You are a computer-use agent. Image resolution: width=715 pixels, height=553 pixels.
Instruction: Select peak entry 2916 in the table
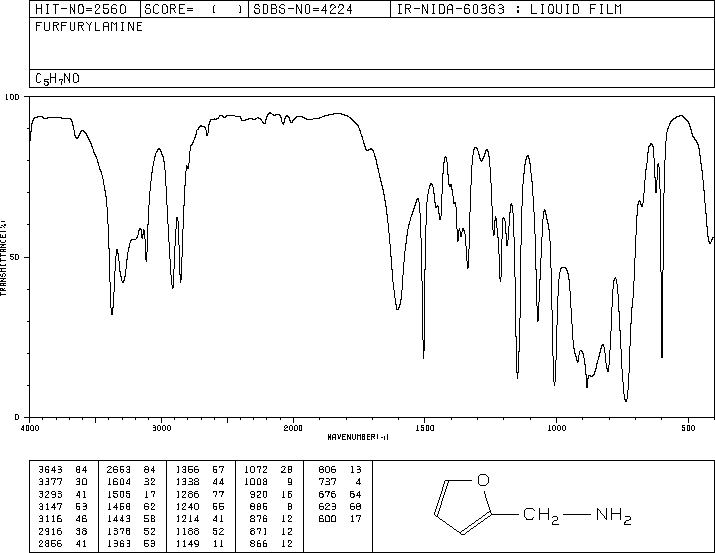[50, 531]
